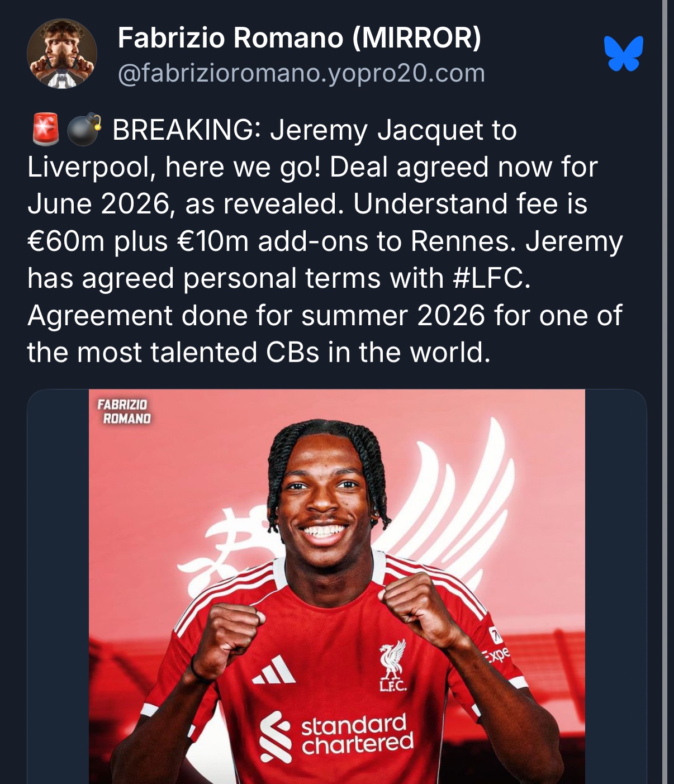Click the bomb emoji in post
Viewport: 674px width, 784px height.
[x=84, y=129]
